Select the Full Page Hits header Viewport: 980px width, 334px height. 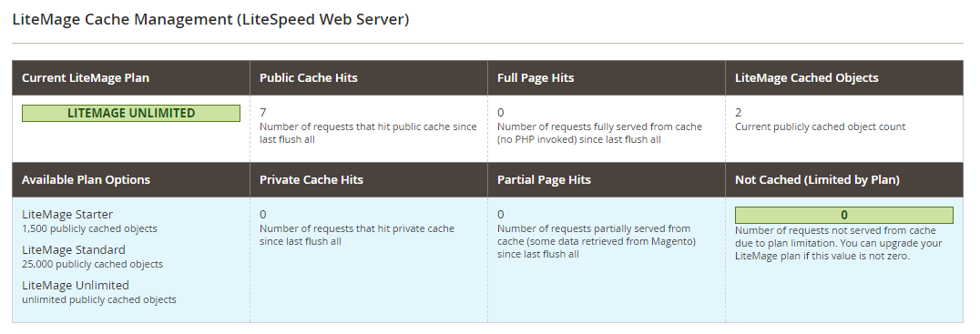[x=536, y=78]
